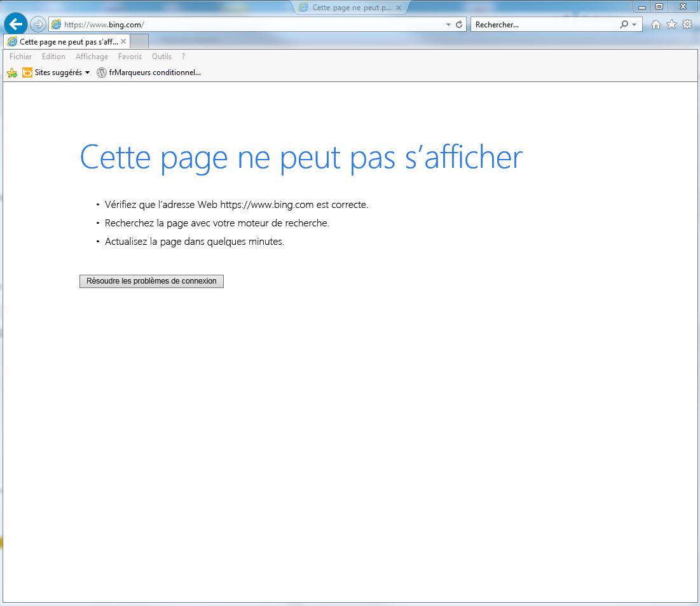Open the Home page icon
Screen dimensions: 700x606
656,24
